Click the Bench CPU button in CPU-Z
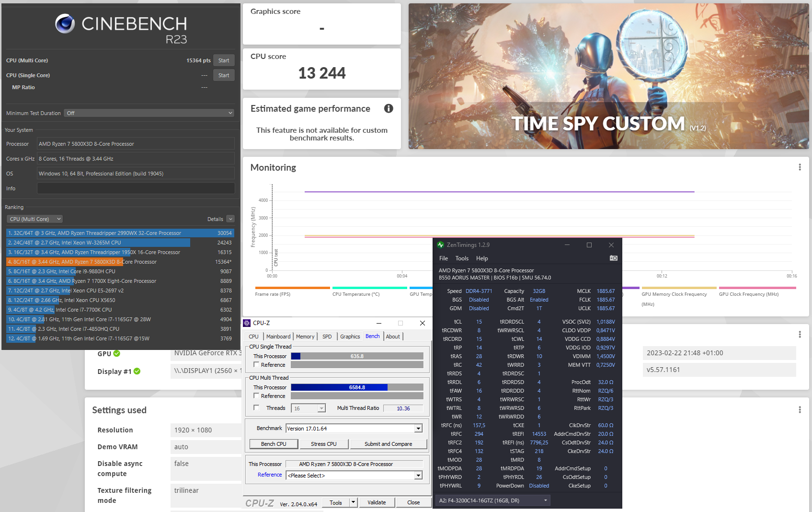Image resolution: width=812 pixels, height=512 pixels. (x=274, y=444)
